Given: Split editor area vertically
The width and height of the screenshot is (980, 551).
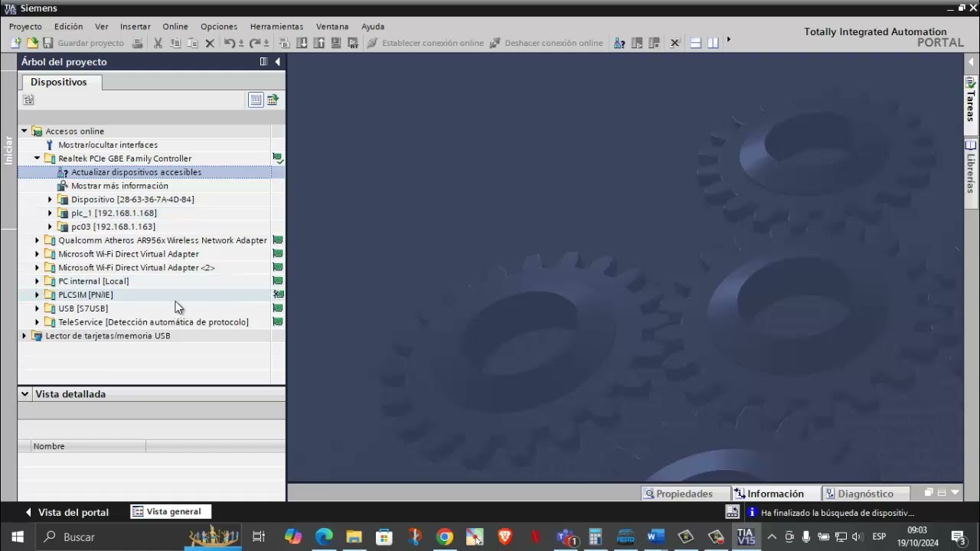Looking at the screenshot, I should (x=713, y=43).
